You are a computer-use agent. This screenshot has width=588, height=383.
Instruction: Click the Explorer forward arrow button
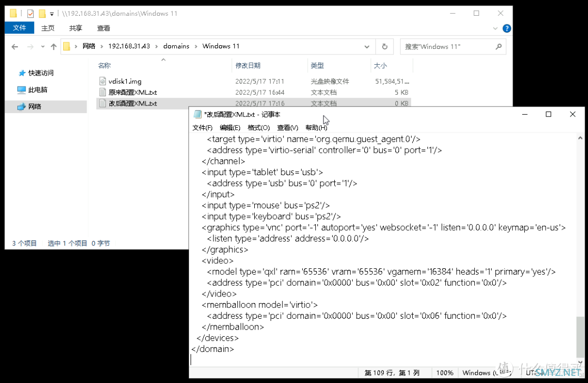click(x=30, y=47)
